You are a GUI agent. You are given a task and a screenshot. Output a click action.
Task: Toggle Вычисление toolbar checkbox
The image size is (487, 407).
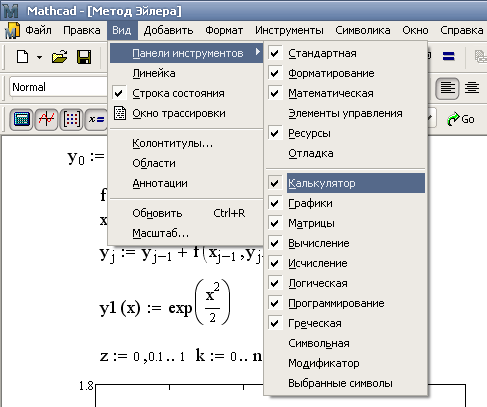(346, 243)
